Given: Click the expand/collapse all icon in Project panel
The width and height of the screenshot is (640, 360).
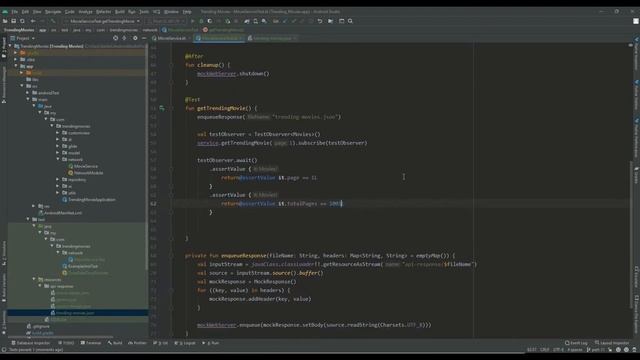Looking at the screenshot, I should 124,38.
